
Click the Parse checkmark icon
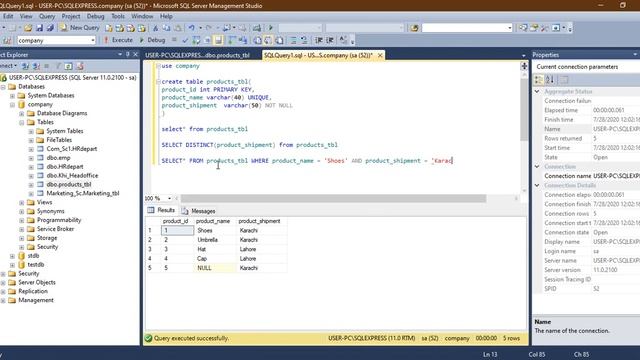pos(185,40)
